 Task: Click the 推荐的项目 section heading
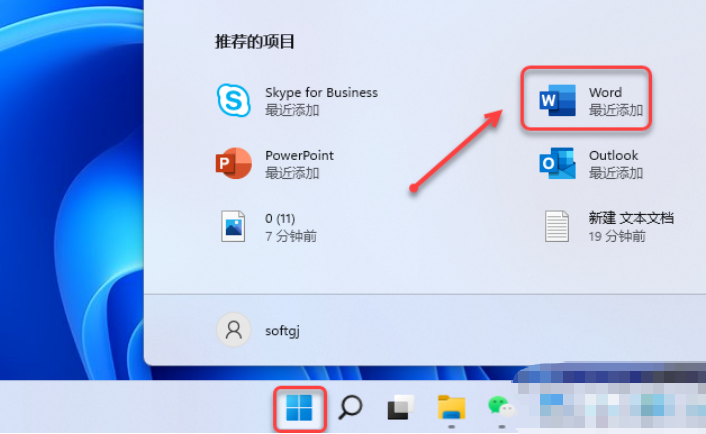(x=254, y=42)
